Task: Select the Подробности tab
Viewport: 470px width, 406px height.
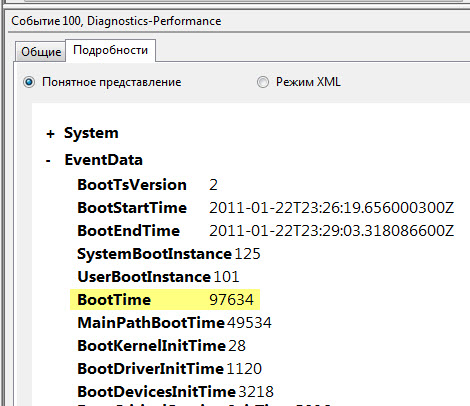Action: tap(111, 50)
